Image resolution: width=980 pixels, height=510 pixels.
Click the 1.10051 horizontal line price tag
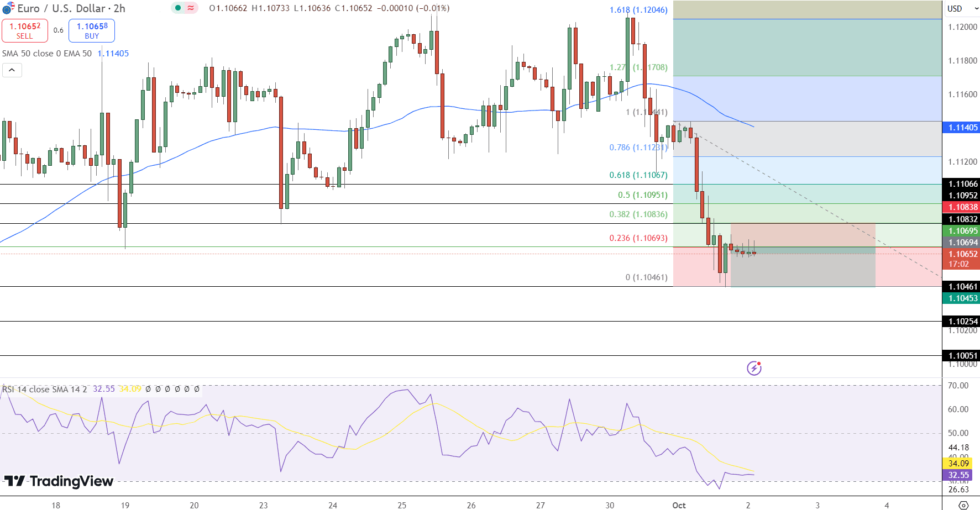[x=961, y=356]
